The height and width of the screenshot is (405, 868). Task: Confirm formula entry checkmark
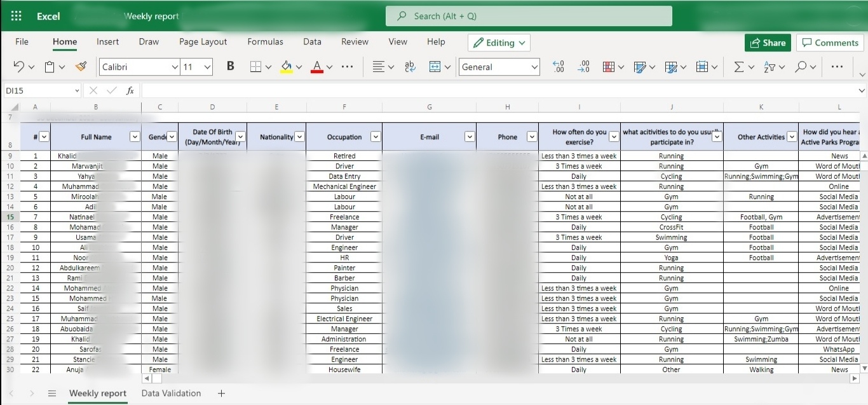click(x=112, y=91)
